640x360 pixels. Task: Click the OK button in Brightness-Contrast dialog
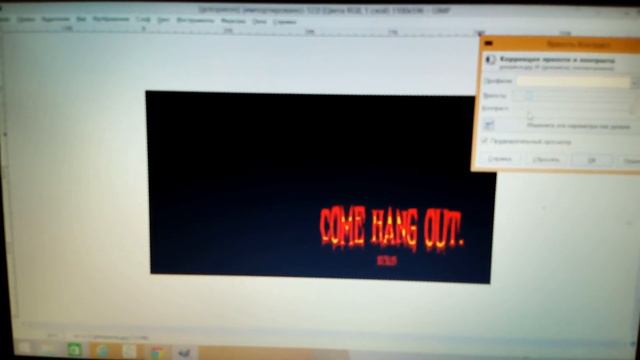pyautogui.click(x=591, y=160)
